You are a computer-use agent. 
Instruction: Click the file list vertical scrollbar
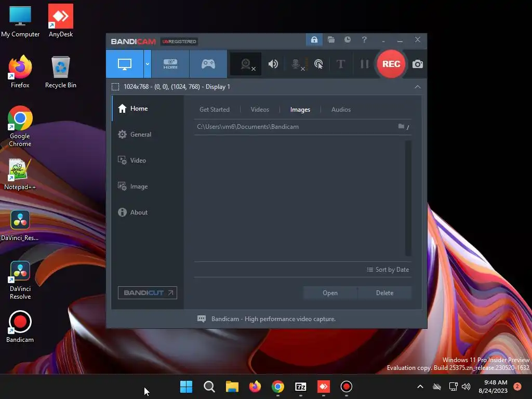[x=408, y=198]
